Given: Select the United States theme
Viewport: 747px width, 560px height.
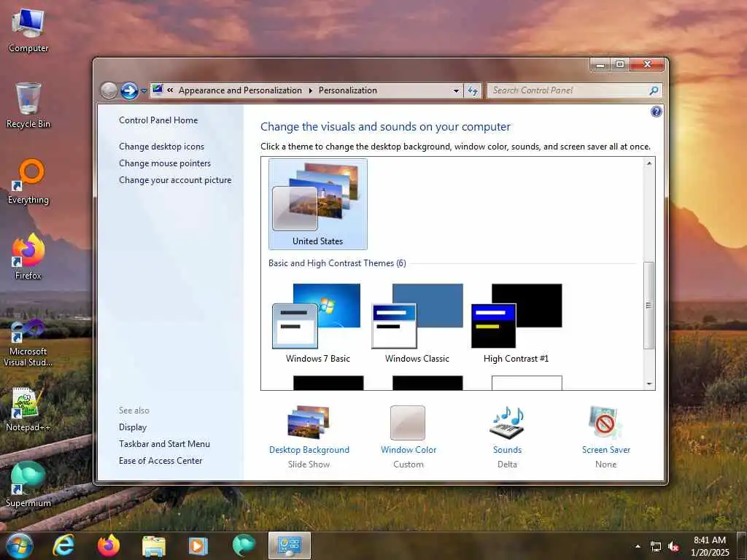Looking at the screenshot, I should (x=318, y=204).
